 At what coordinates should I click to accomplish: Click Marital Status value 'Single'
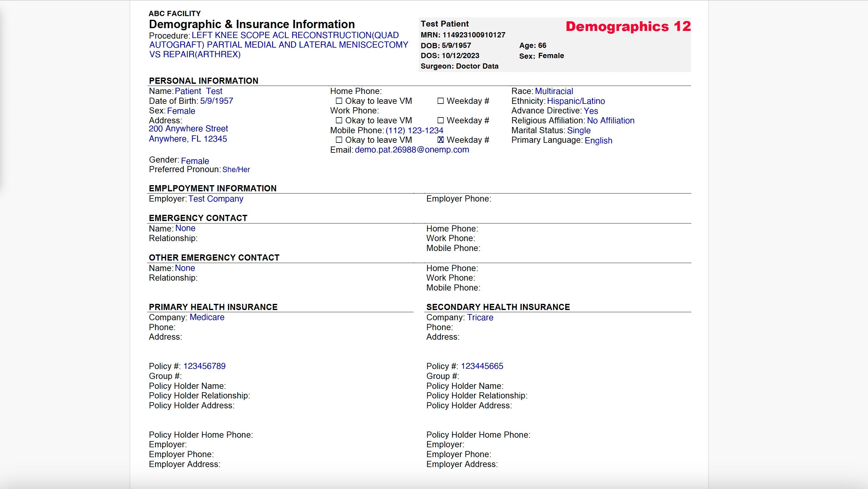click(579, 130)
